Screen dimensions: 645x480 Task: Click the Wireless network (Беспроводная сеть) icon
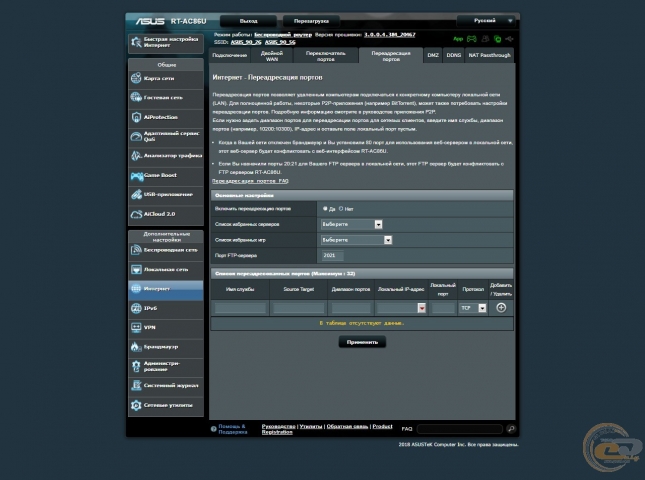pyautogui.click(x=136, y=250)
